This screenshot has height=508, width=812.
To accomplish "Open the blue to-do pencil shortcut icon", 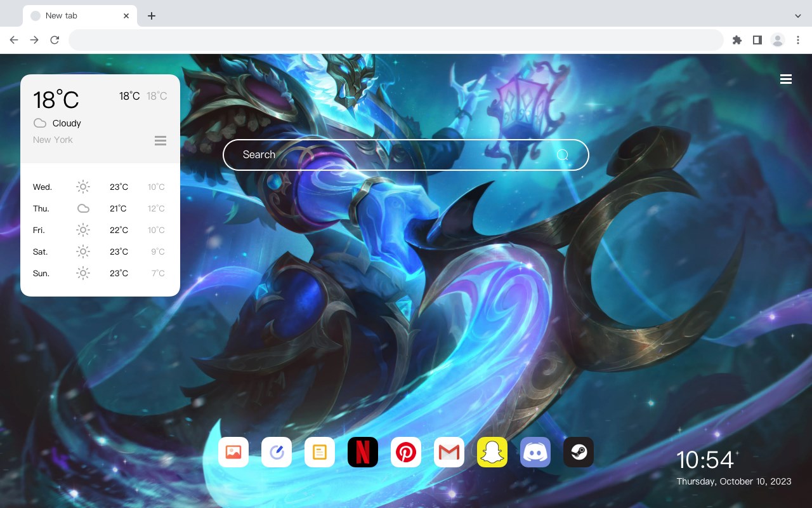I will coord(277,452).
